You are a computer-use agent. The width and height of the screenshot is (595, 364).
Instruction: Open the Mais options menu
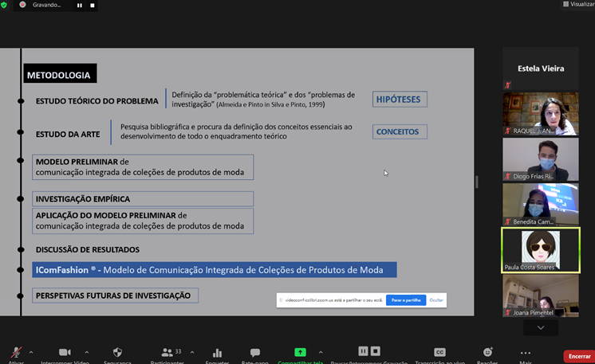[x=526, y=352]
